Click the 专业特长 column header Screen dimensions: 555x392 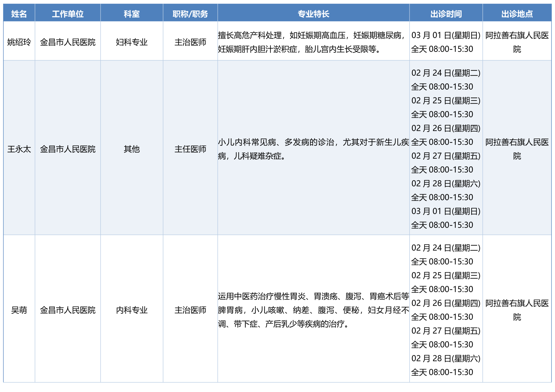[313, 14]
